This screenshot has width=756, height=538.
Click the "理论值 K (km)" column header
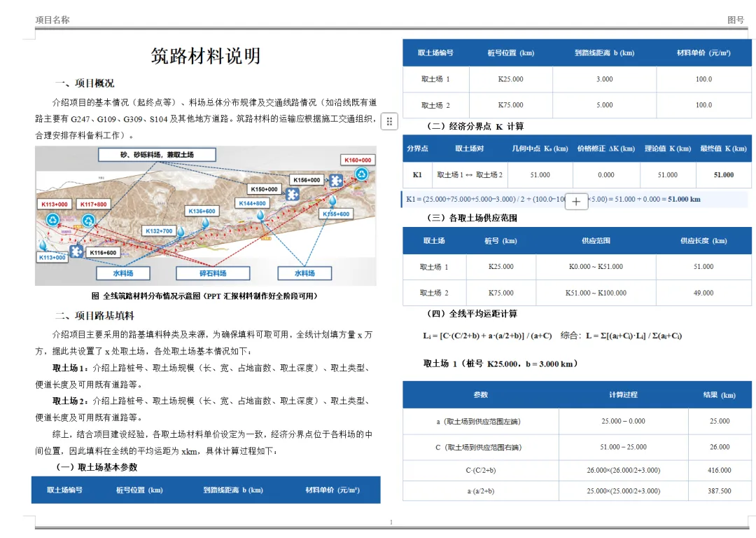[668, 149]
